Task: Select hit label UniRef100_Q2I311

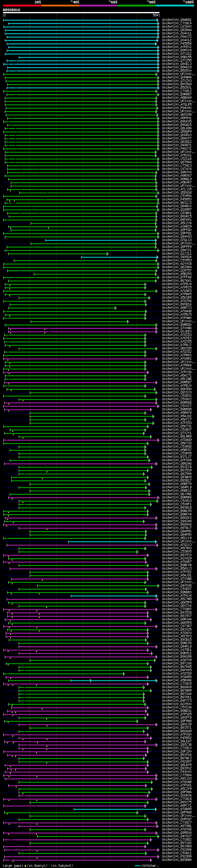Action: (x=177, y=254)
